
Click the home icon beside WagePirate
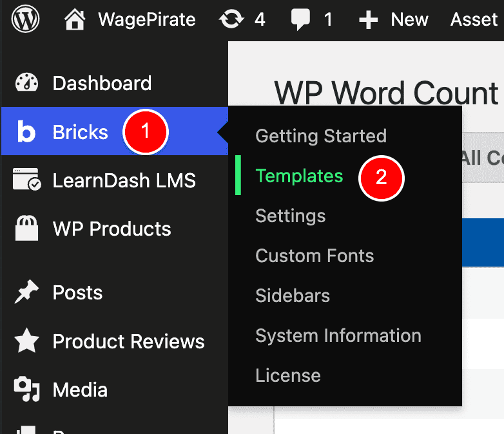[75, 19]
